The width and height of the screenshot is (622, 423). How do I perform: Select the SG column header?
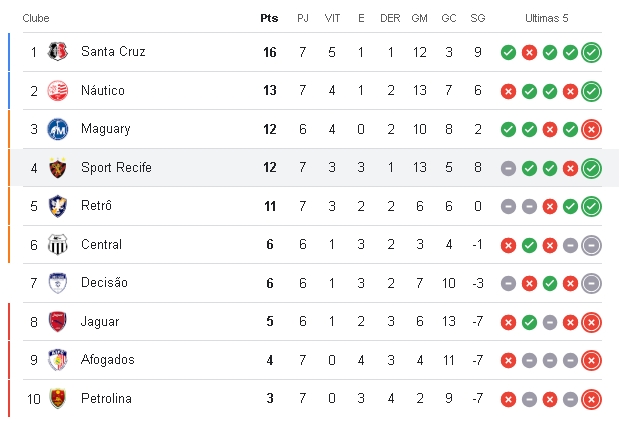click(478, 18)
